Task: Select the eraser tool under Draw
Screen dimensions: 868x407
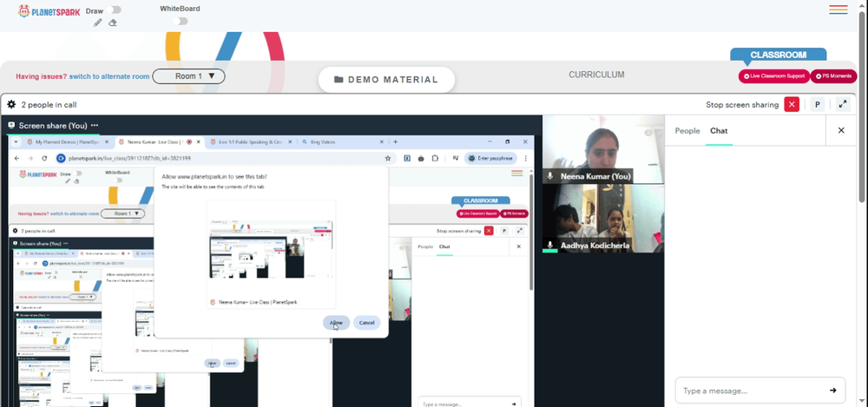Action: coord(113,23)
